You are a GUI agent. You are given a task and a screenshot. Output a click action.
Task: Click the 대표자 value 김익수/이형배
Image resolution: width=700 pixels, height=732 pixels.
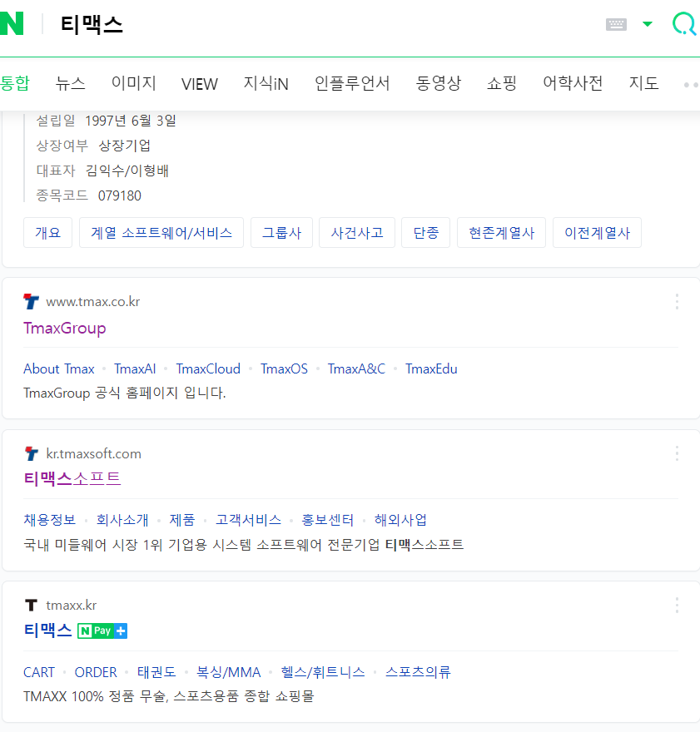(x=127, y=171)
